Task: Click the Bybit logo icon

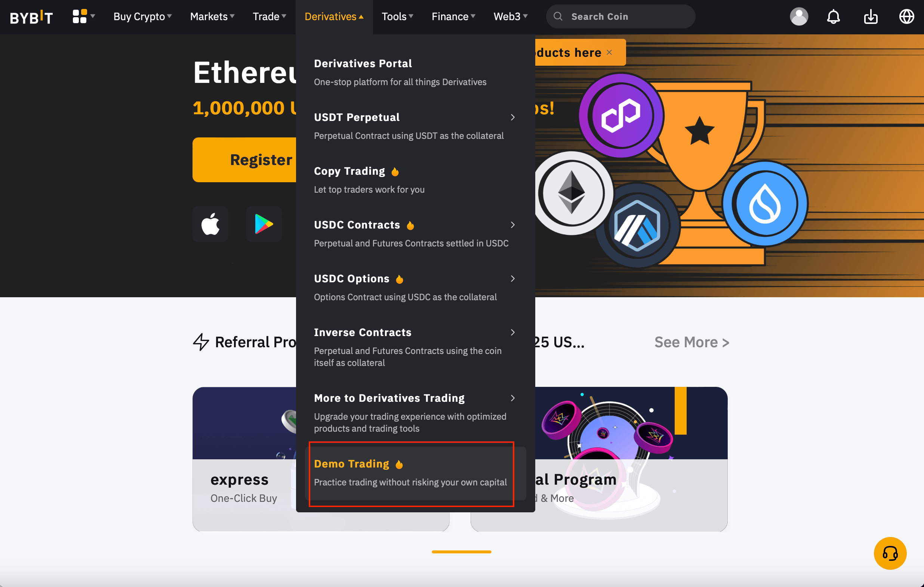Action: 31,17
